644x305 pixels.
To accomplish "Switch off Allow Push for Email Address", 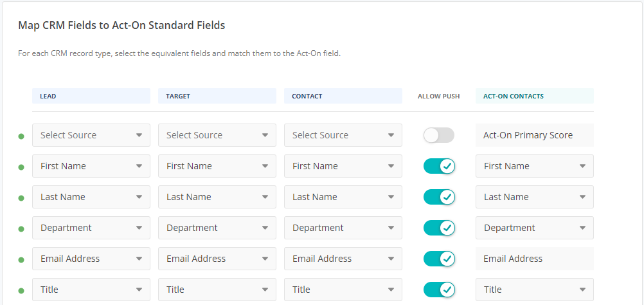I will pos(438,259).
